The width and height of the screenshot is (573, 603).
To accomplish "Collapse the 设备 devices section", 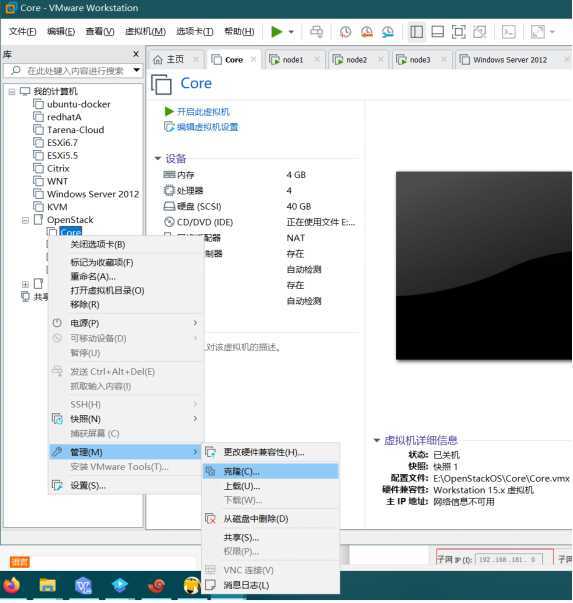I will pos(157,158).
